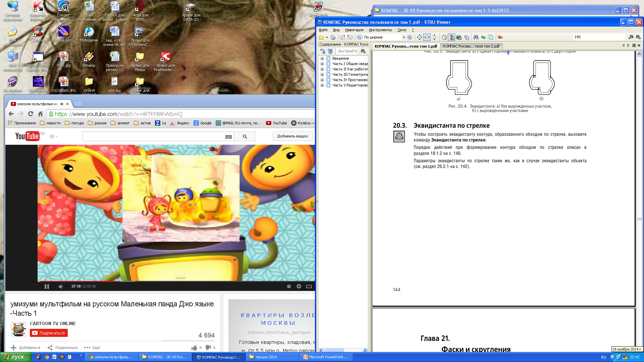Viewport: 644px width, 362px height.
Task: Activate the zoom selection tool
Action: (x=467, y=37)
